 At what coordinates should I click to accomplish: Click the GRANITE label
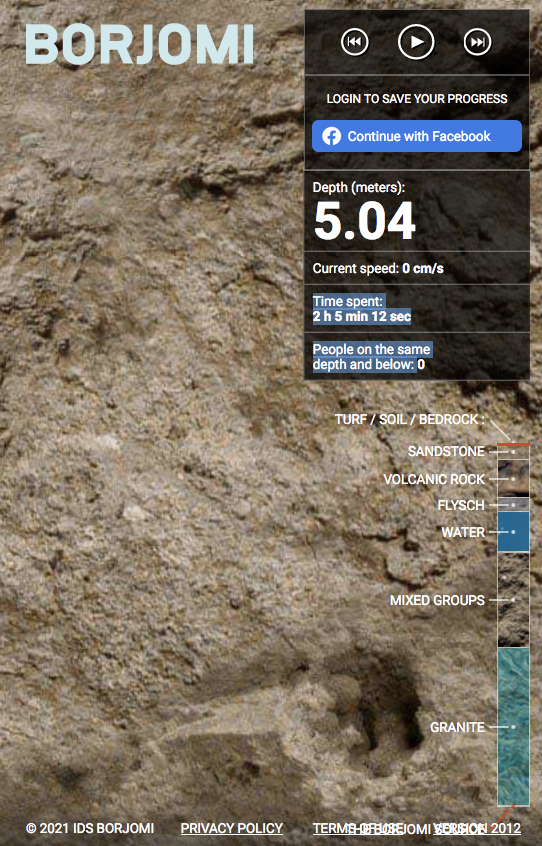(457, 727)
